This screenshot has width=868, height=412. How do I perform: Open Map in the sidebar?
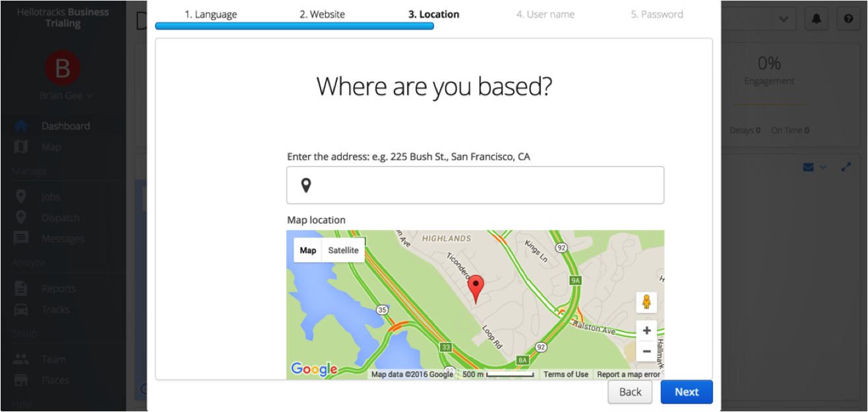pos(51,147)
